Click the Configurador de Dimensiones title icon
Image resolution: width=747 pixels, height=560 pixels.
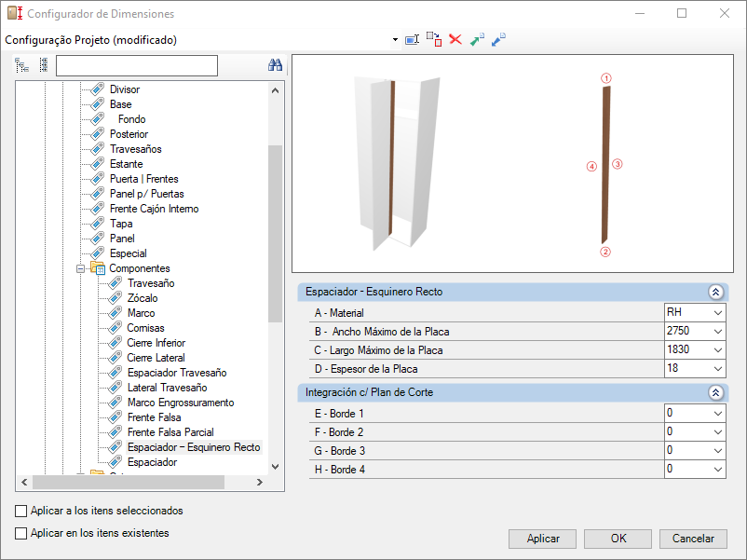tap(15, 13)
